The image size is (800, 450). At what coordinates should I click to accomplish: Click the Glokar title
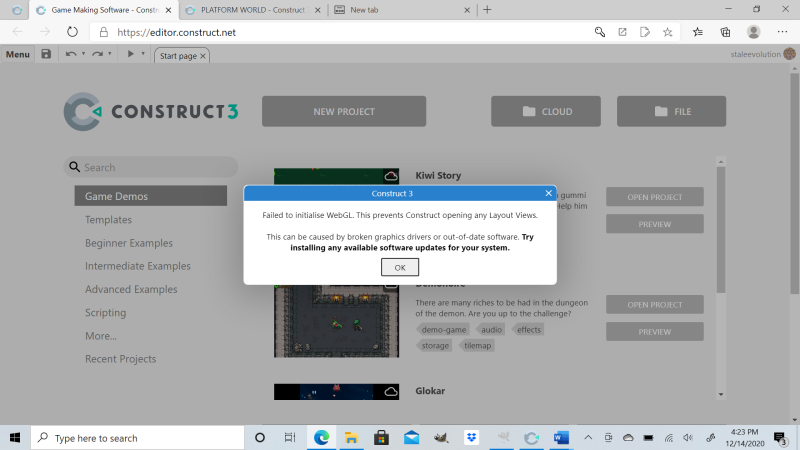[x=430, y=391]
